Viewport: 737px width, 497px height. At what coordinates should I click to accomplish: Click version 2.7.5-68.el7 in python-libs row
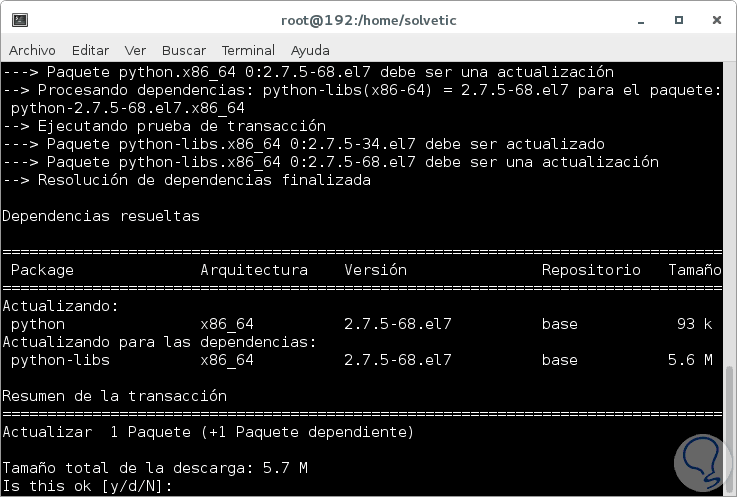[398, 360]
